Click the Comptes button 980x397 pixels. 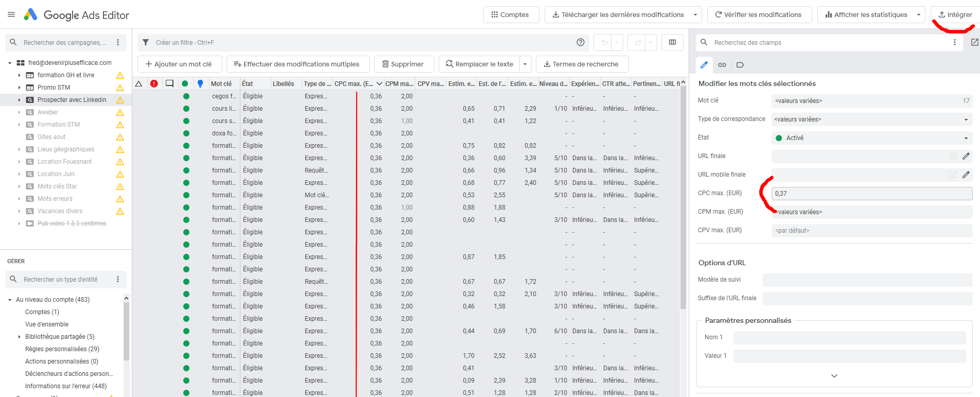(x=511, y=14)
